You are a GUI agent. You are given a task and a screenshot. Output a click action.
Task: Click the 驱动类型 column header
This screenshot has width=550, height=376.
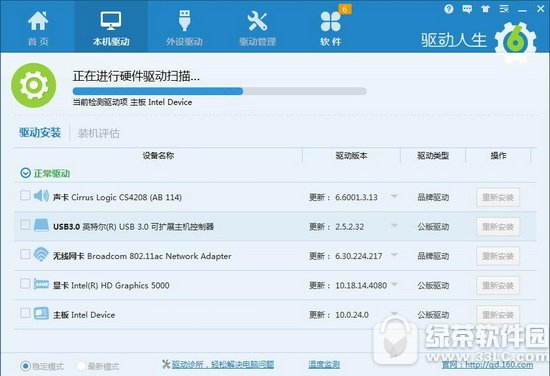[x=433, y=155]
